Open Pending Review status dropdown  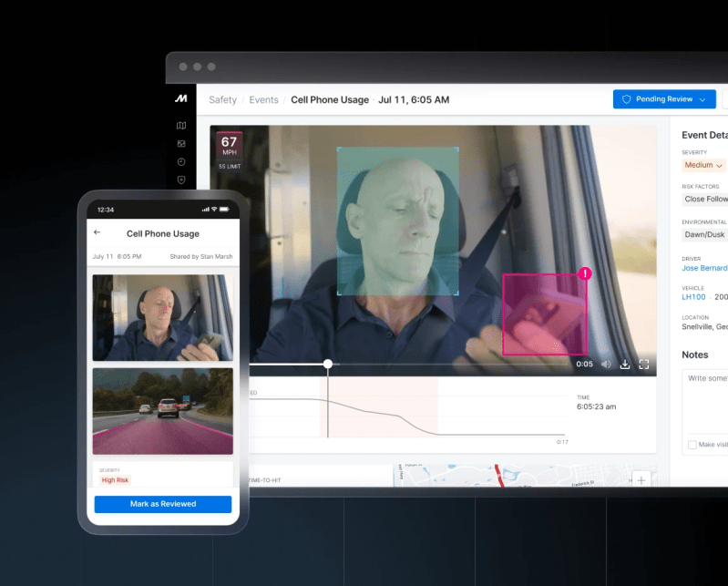664,99
